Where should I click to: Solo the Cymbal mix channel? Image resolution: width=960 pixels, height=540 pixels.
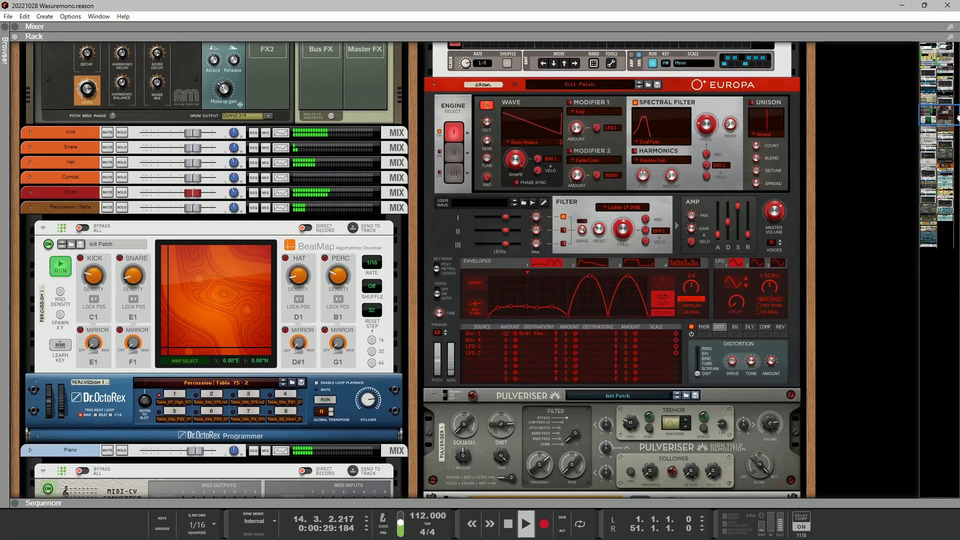coord(121,178)
